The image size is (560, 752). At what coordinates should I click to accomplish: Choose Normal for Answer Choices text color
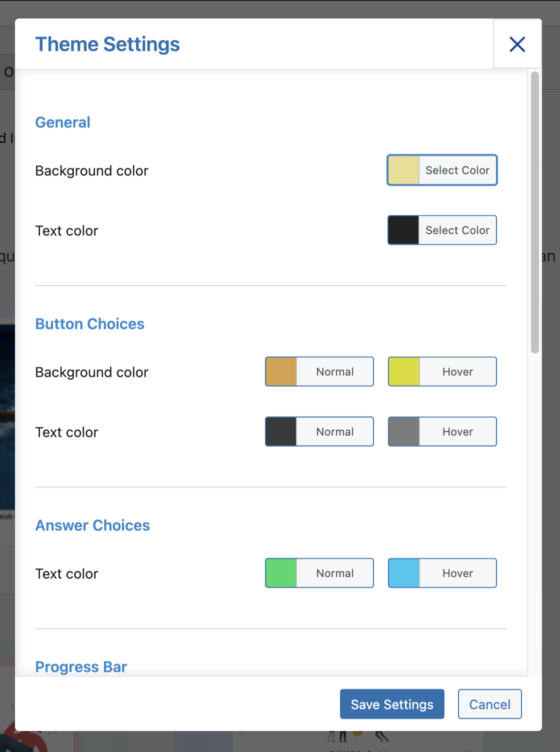(334, 573)
